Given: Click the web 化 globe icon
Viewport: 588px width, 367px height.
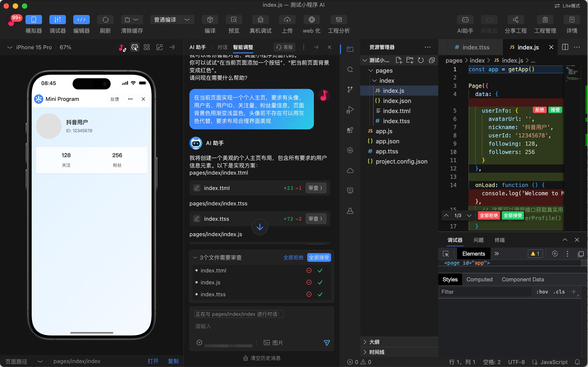Looking at the screenshot, I should 312,20.
